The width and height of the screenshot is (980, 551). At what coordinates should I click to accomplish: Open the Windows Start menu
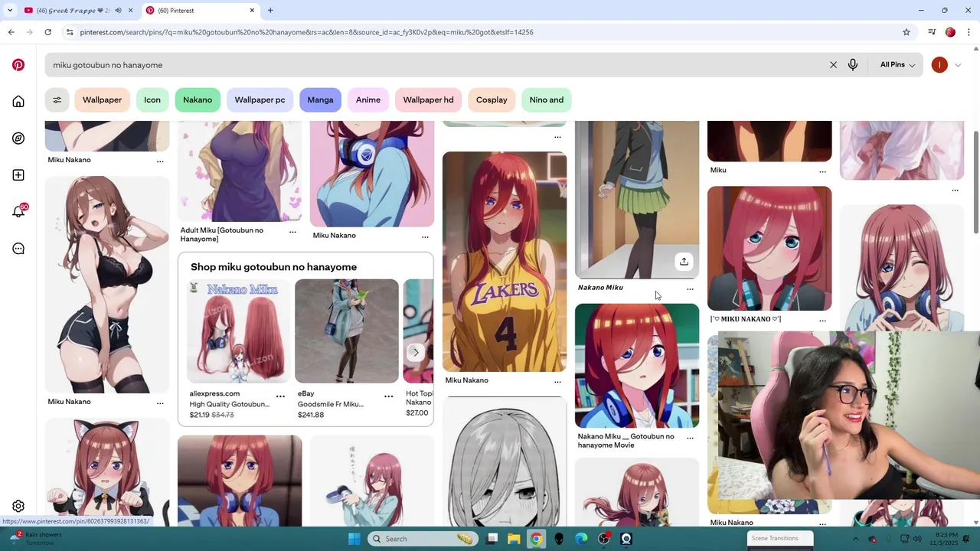(354, 539)
